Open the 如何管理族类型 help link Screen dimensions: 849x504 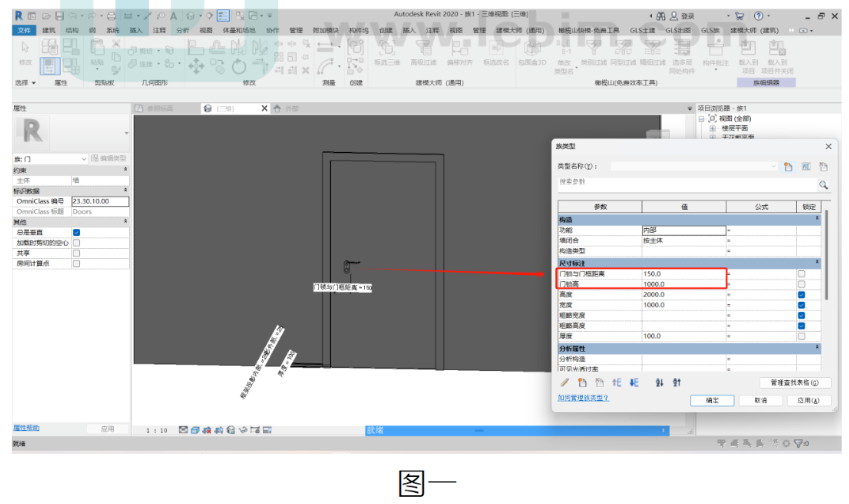[x=583, y=398]
